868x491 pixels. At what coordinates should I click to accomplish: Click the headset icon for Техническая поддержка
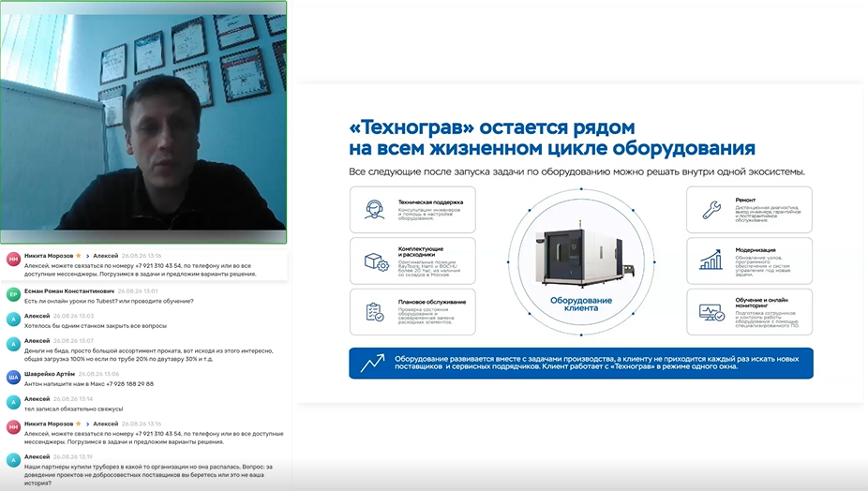[375, 209]
